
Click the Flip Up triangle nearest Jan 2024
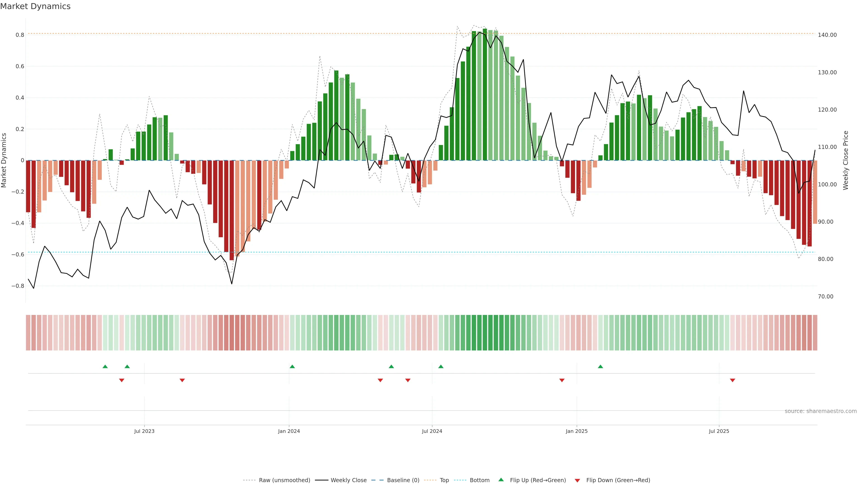point(292,366)
